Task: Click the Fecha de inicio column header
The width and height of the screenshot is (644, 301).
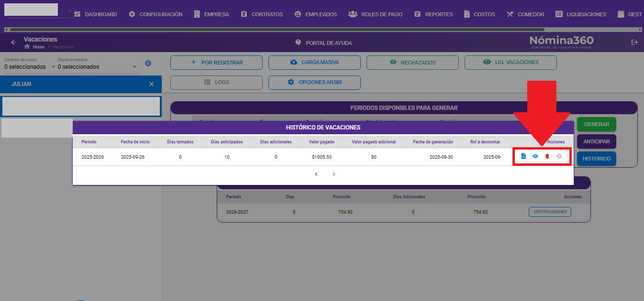Action: click(135, 142)
